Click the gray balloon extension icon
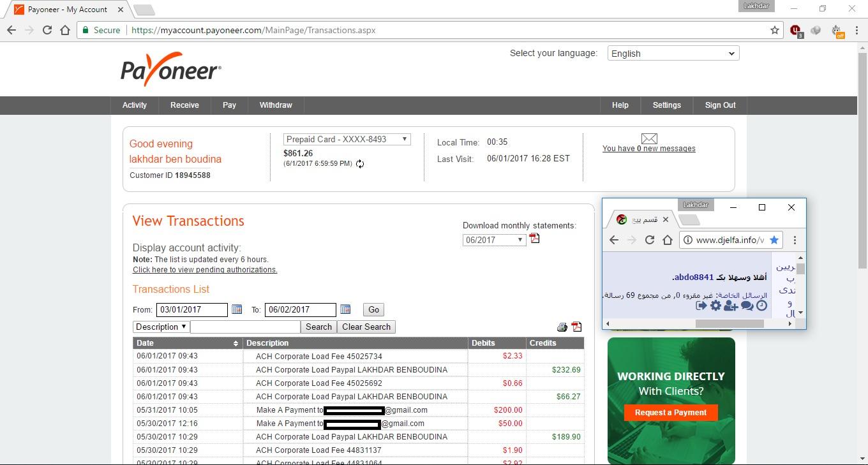868x465 pixels. coord(816,30)
